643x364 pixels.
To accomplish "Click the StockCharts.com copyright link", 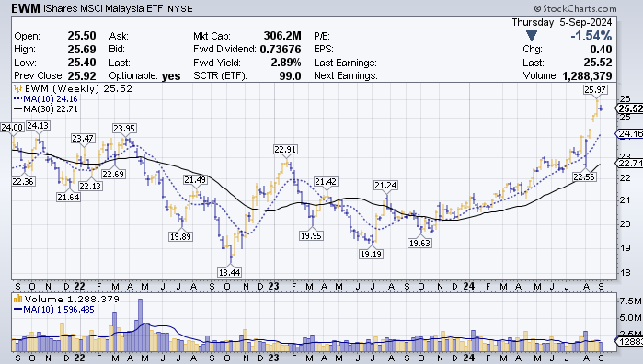I will 575,8.
